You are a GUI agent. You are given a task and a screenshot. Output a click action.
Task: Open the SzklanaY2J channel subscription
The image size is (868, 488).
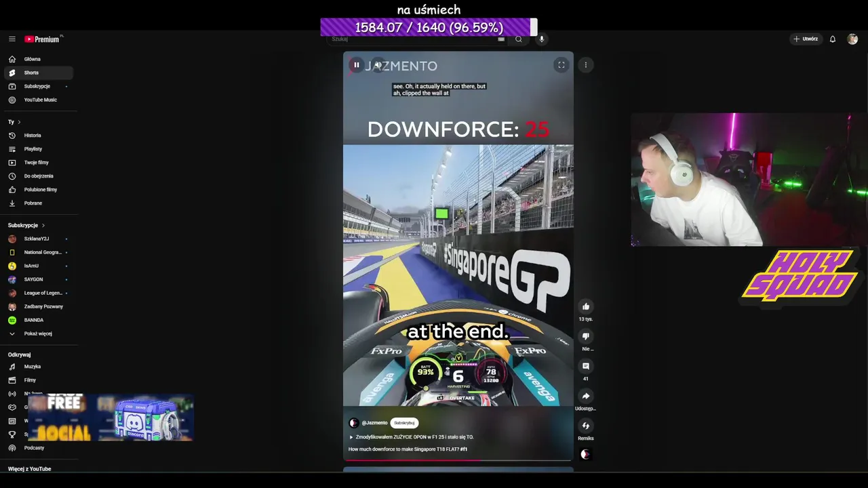[x=38, y=239]
